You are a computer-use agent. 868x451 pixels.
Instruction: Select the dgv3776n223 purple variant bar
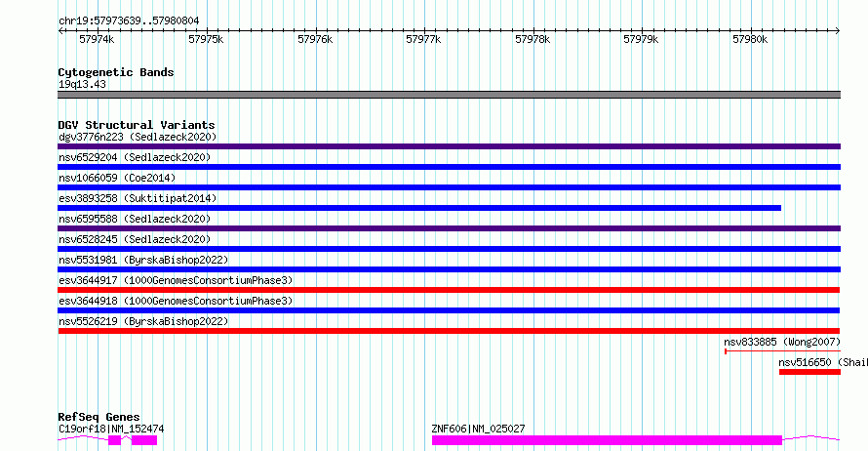click(449, 146)
